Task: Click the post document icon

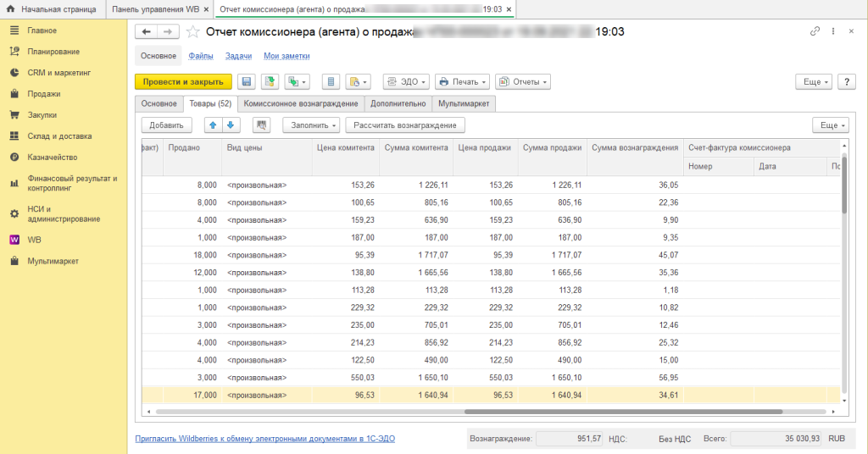Action: click(x=270, y=82)
